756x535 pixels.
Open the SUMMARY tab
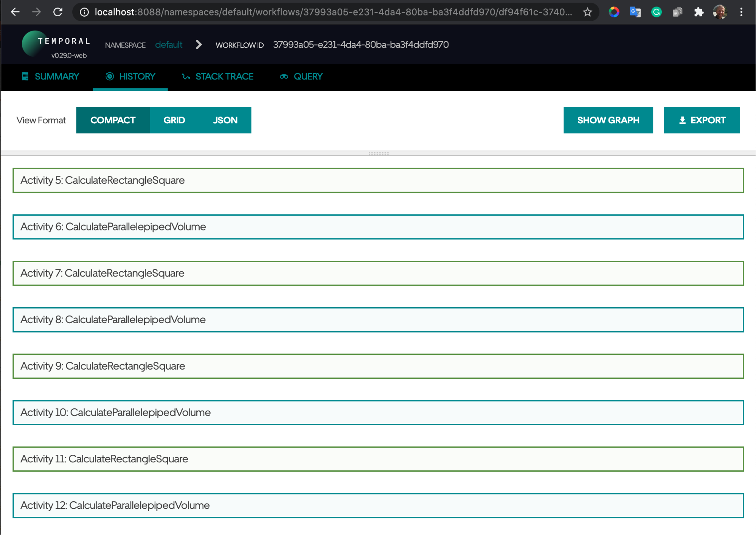(x=51, y=77)
